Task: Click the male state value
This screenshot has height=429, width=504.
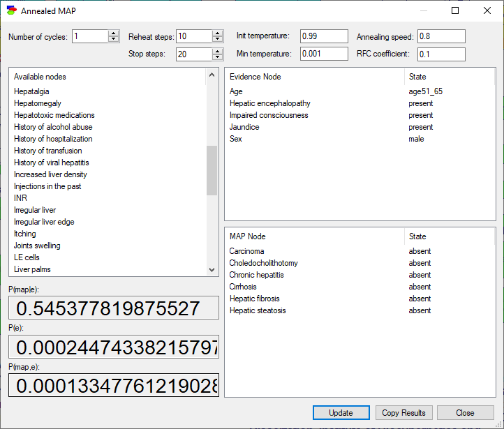Action: pos(416,139)
